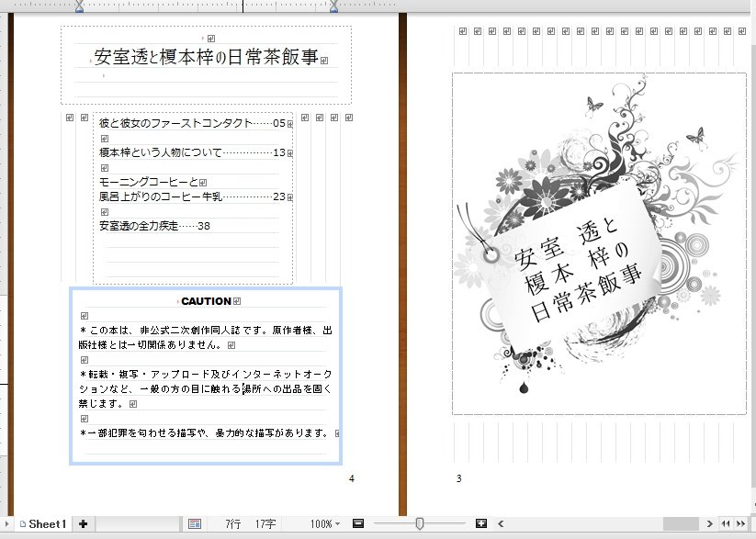Click the CAUTION heading in the text box
Viewport: 756px width, 539px height.
[x=206, y=301]
